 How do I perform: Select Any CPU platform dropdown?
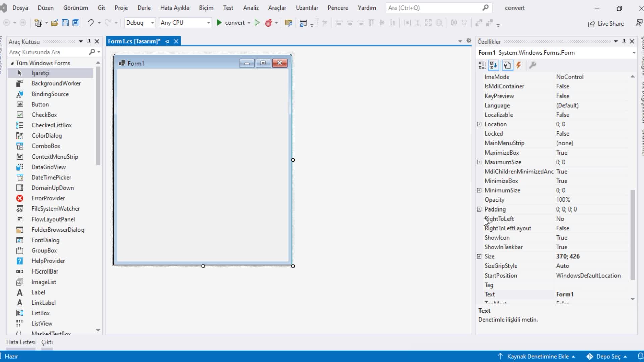click(x=185, y=22)
